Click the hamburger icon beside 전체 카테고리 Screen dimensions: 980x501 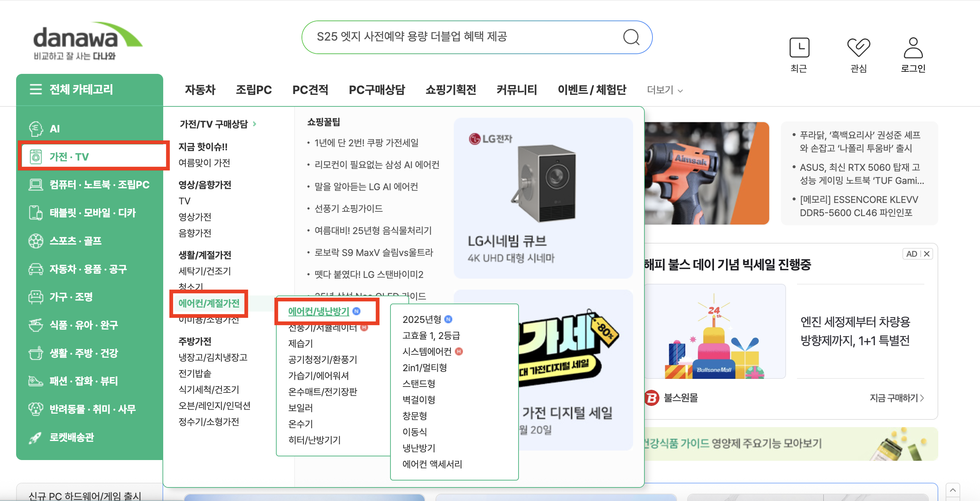click(36, 89)
